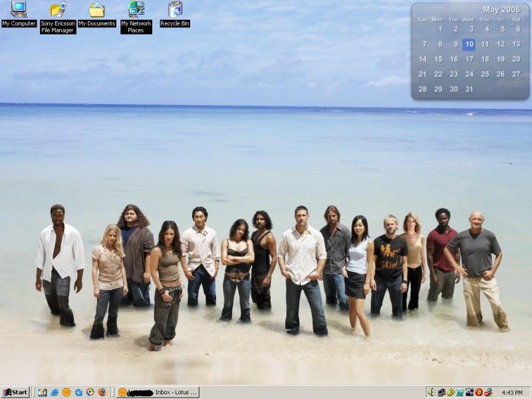The width and height of the screenshot is (532, 399).
Task: Click the Wed column header in the calendar
Action: click(x=467, y=19)
